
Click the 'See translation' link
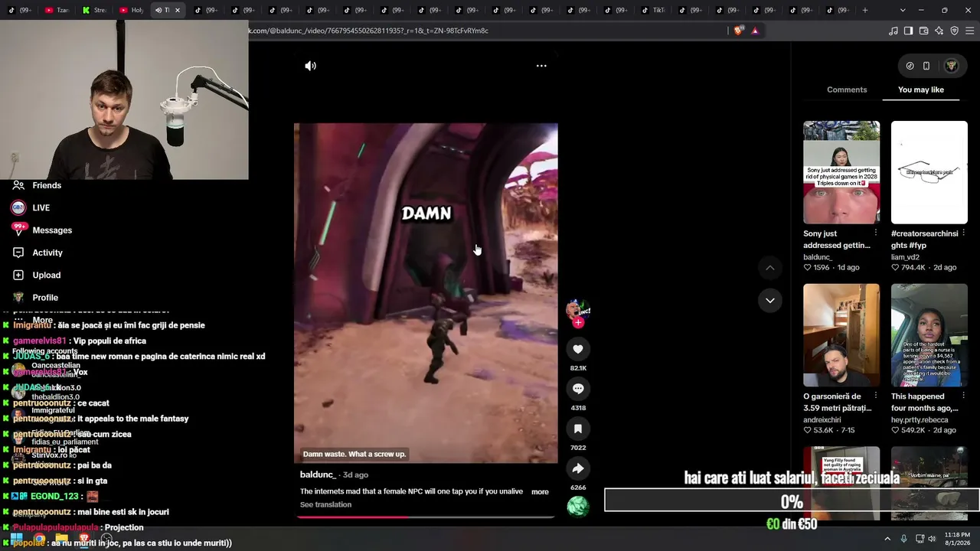click(325, 505)
